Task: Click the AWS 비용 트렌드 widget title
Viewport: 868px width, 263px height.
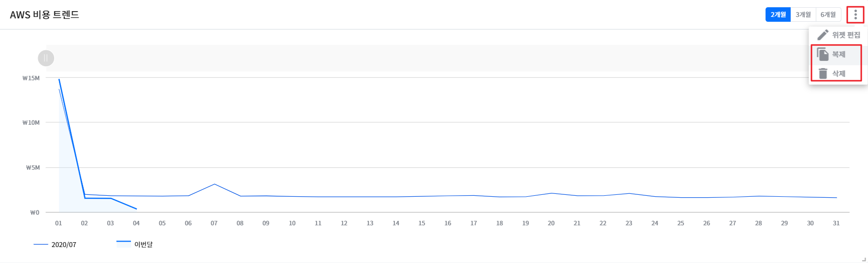Action: point(44,15)
